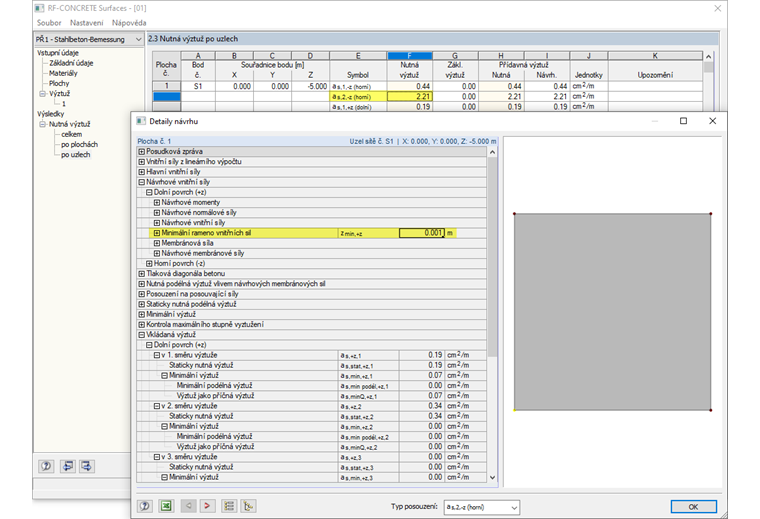This screenshot has height=519, width=760.
Task: Expand Staticky nutná podélná výztuž row
Action: pyautogui.click(x=142, y=304)
